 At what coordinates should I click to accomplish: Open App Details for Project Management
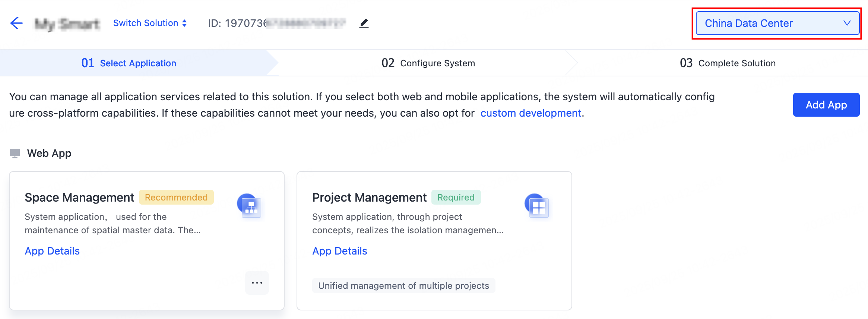click(340, 251)
